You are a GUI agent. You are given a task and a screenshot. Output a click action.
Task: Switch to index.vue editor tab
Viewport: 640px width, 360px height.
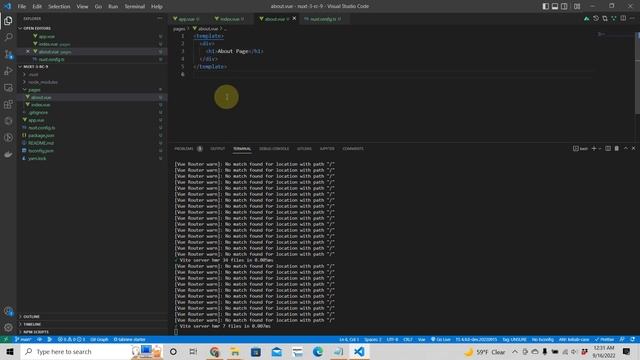point(231,19)
